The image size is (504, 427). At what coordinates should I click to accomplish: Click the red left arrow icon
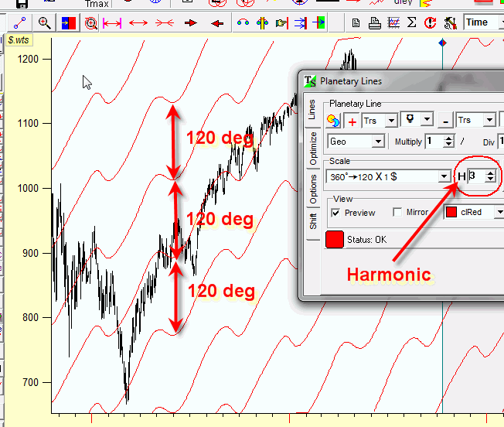coord(217,23)
